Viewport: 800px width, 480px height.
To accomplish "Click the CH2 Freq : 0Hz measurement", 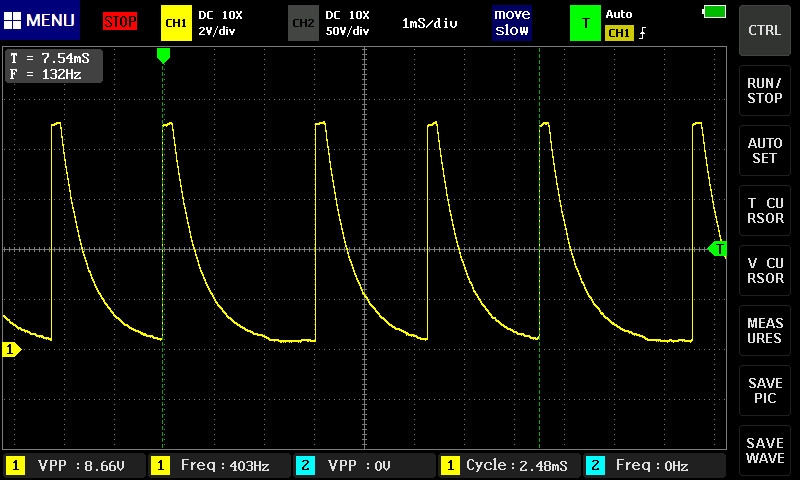I will point(654,465).
